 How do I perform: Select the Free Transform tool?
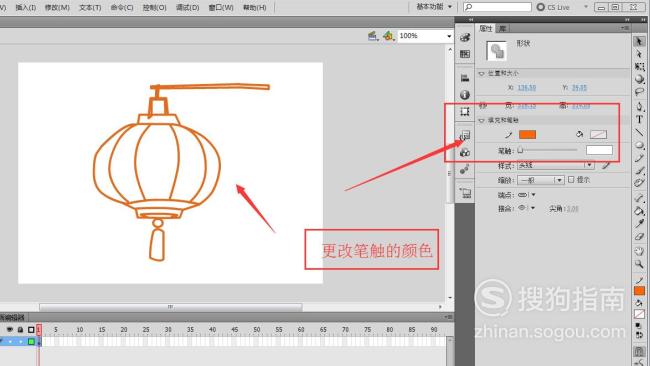639,67
